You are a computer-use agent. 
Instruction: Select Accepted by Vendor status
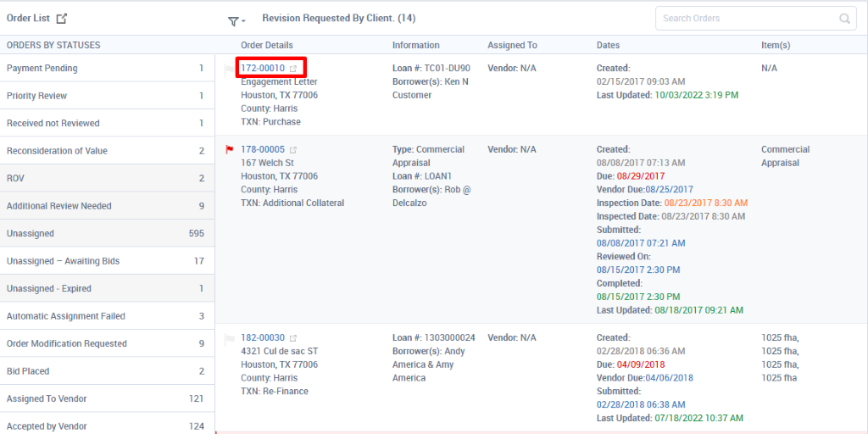coord(107,424)
